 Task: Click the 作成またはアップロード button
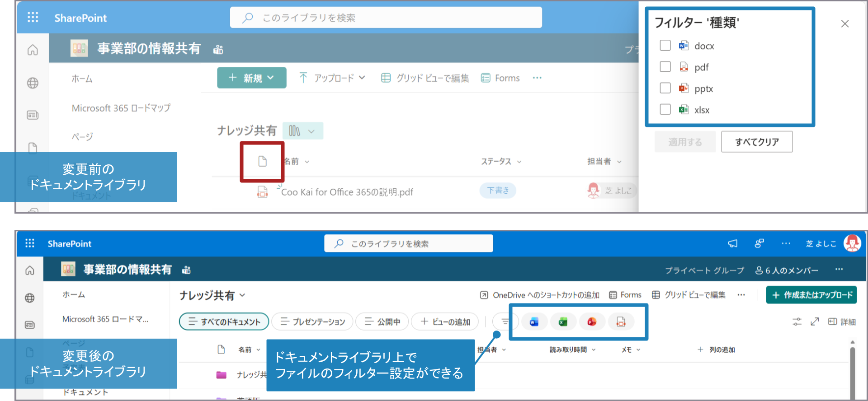[x=811, y=295]
